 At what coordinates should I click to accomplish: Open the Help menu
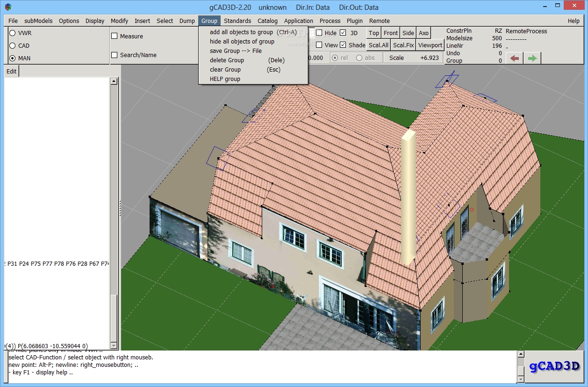(574, 21)
